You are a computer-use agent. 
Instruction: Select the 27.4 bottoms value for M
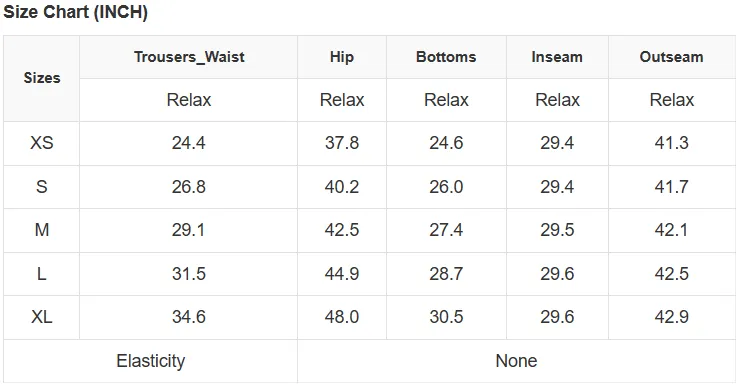point(446,230)
